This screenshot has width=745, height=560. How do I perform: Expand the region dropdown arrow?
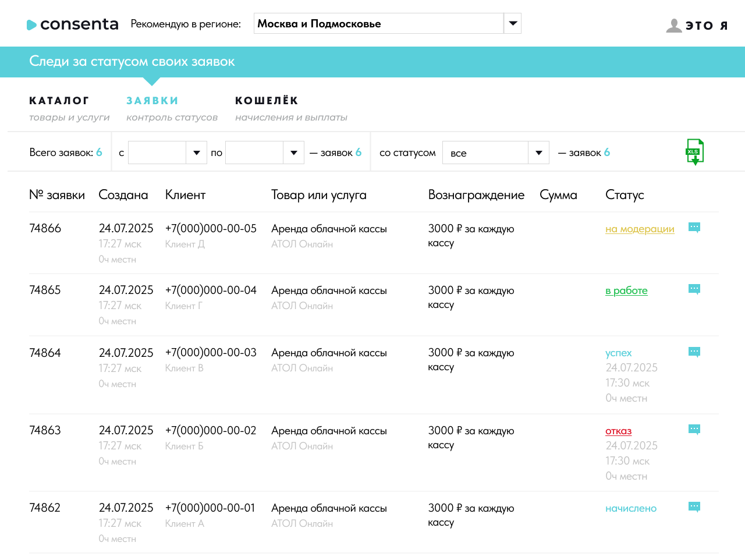(513, 24)
